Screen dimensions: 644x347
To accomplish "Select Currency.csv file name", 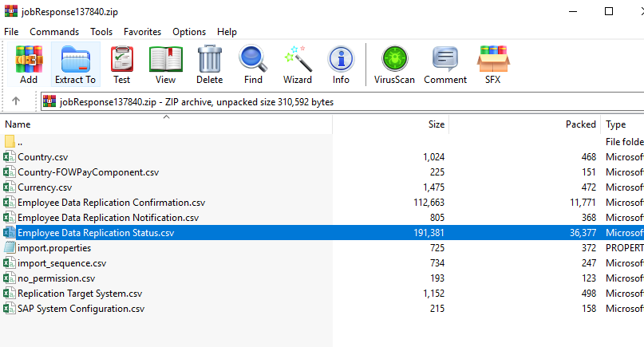I will click(x=45, y=187).
